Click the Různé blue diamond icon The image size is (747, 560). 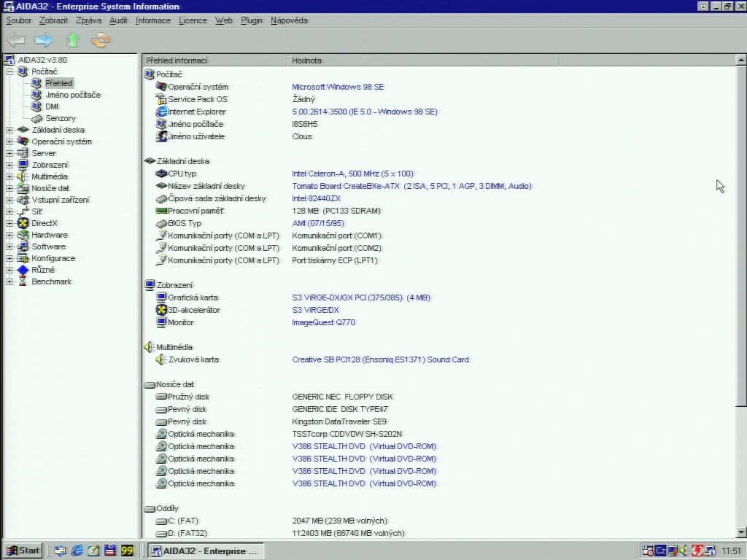pyautogui.click(x=23, y=270)
